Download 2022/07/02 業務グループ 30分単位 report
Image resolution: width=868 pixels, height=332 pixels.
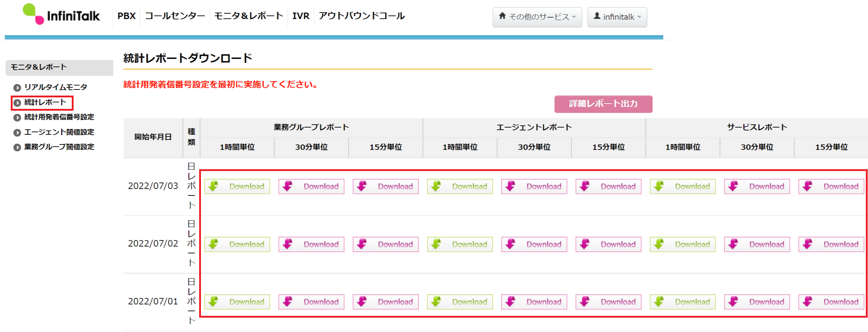[x=311, y=244]
